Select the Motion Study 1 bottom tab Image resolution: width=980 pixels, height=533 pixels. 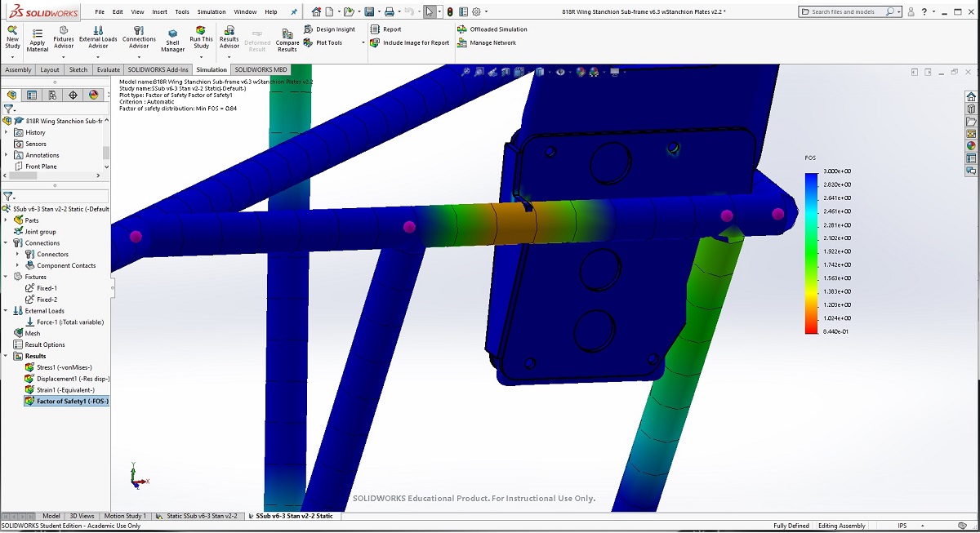tap(125, 516)
